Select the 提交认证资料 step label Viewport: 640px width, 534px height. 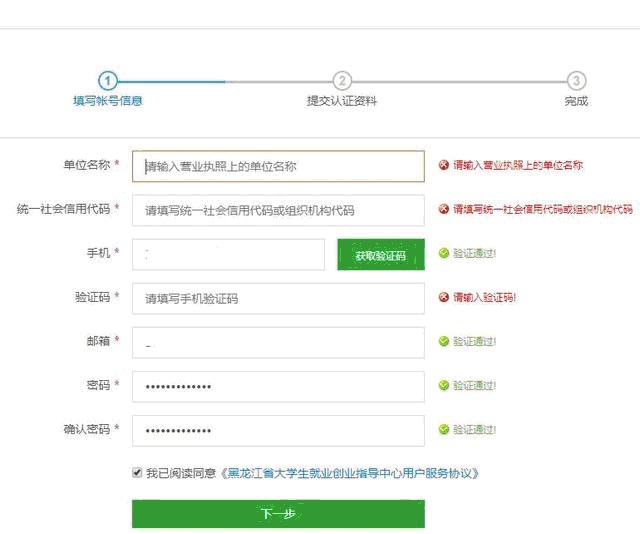coord(342,101)
